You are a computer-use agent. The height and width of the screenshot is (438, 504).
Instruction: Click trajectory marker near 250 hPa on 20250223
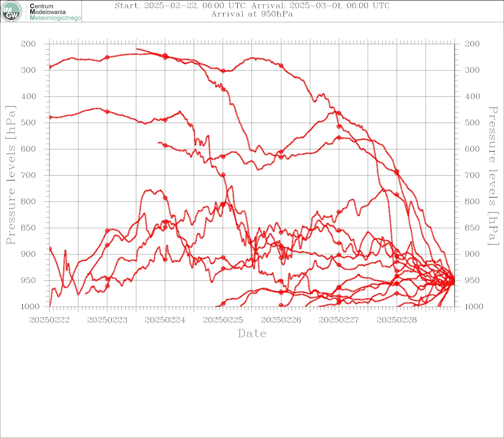(107, 57)
